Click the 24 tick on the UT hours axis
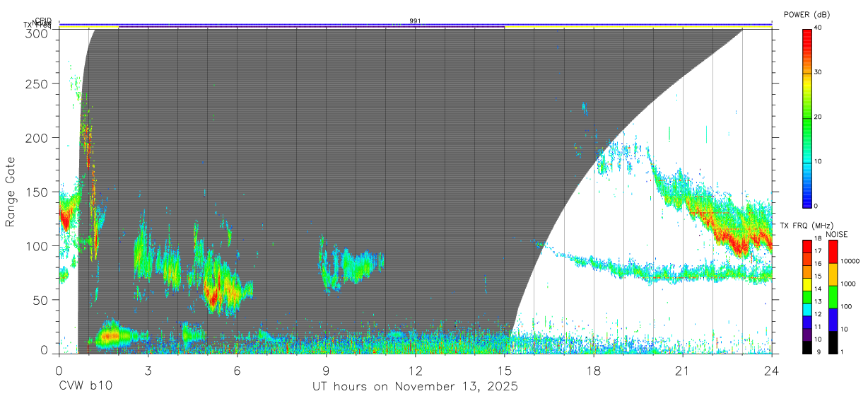 tap(772, 370)
